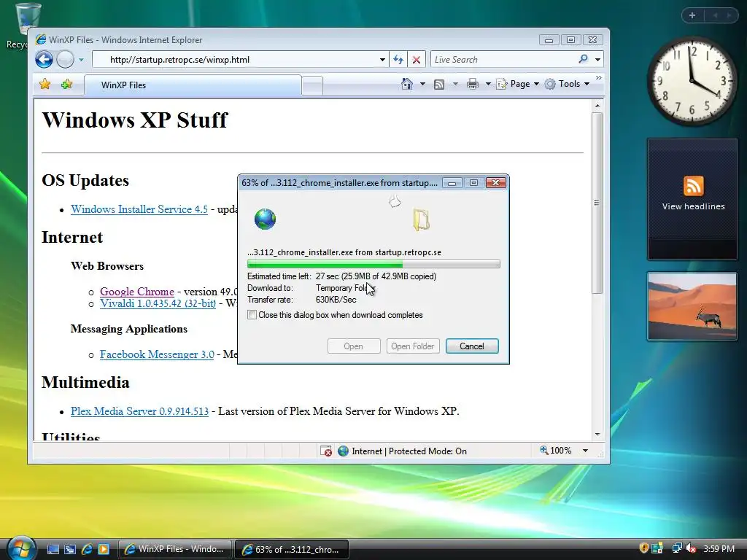Open the Plex Media Server 0.9.914.513 link

(x=139, y=411)
